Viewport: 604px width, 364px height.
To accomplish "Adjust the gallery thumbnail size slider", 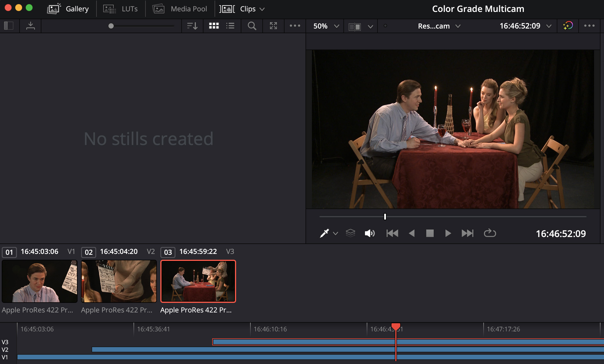I will [x=111, y=26].
